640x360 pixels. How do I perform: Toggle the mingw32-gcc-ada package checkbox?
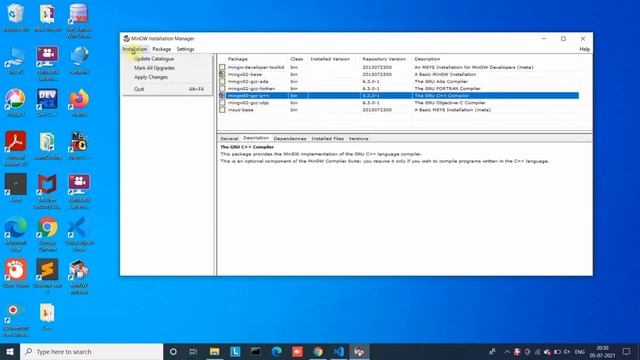pos(222,81)
